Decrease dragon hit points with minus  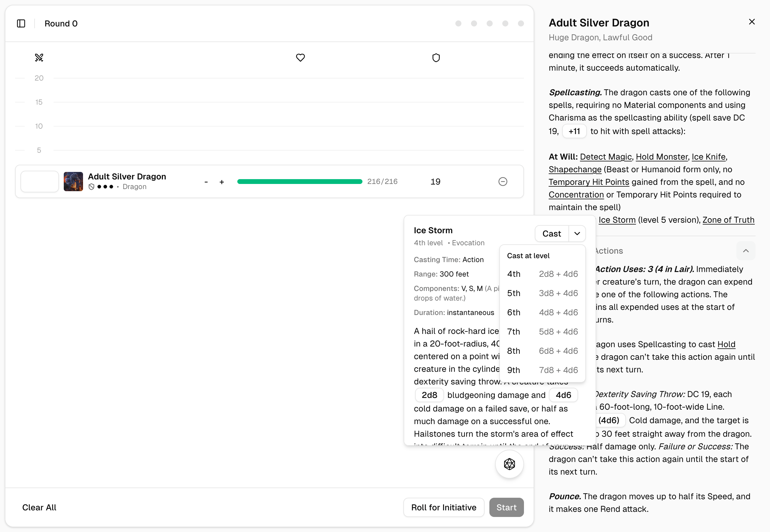(206, 182)
